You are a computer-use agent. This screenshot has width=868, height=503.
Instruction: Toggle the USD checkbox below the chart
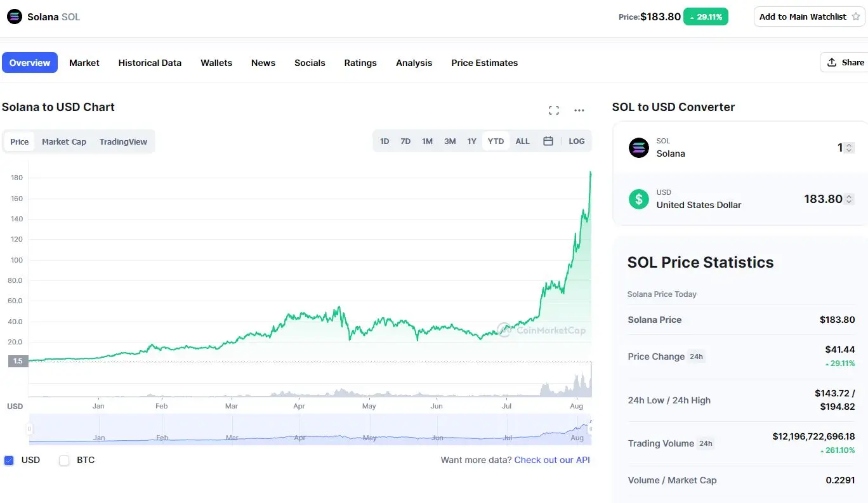point(9,461)
